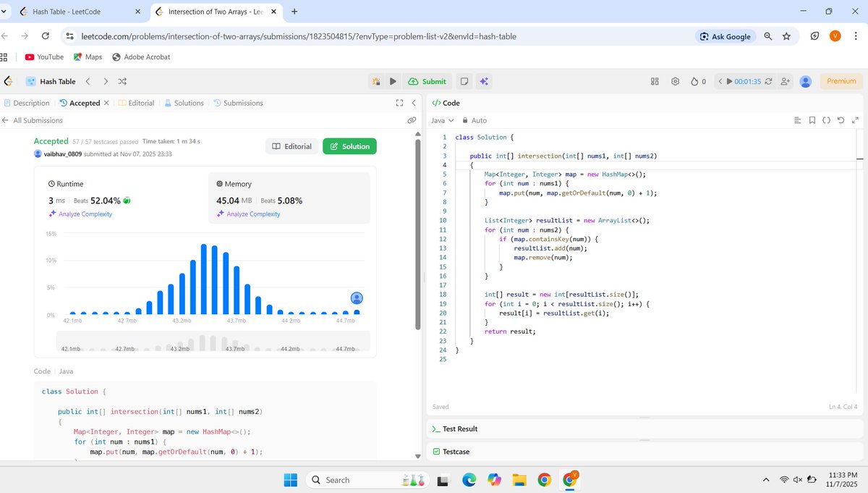868x493 pixels.
Task: Go to next problem arrow
Action: click(106, 82)
